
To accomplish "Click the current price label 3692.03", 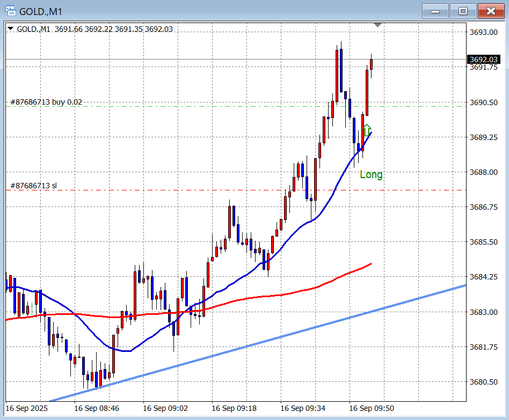I will pos(484,59).
